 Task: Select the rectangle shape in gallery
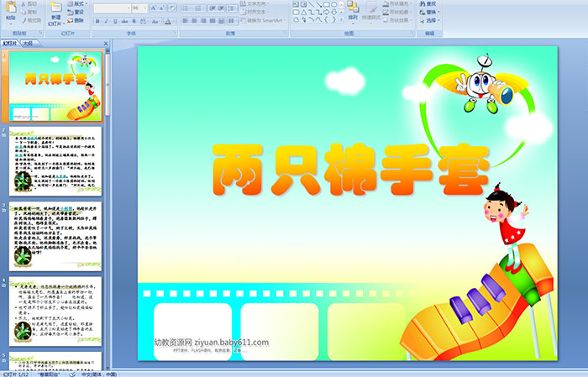pyautogui.click(x=326, y=4)
